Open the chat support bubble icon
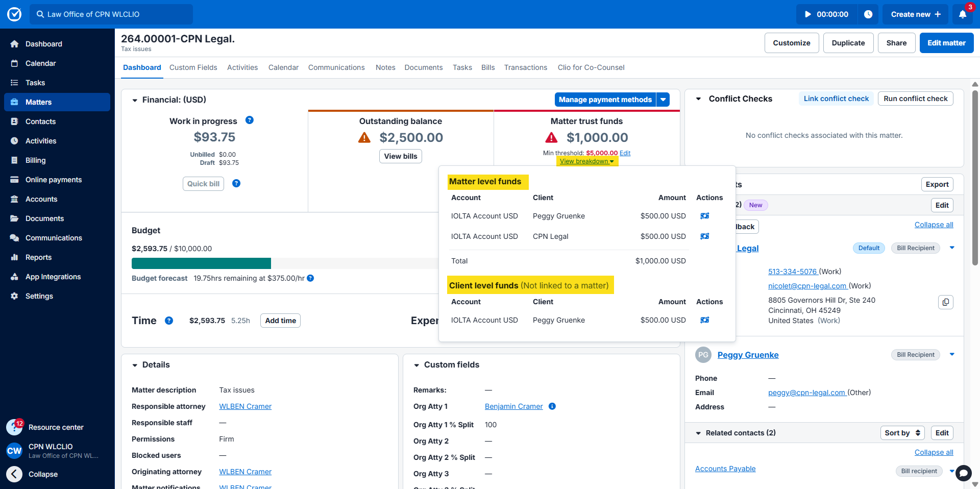The image size is (980, 489). click(x=963, y=473)
